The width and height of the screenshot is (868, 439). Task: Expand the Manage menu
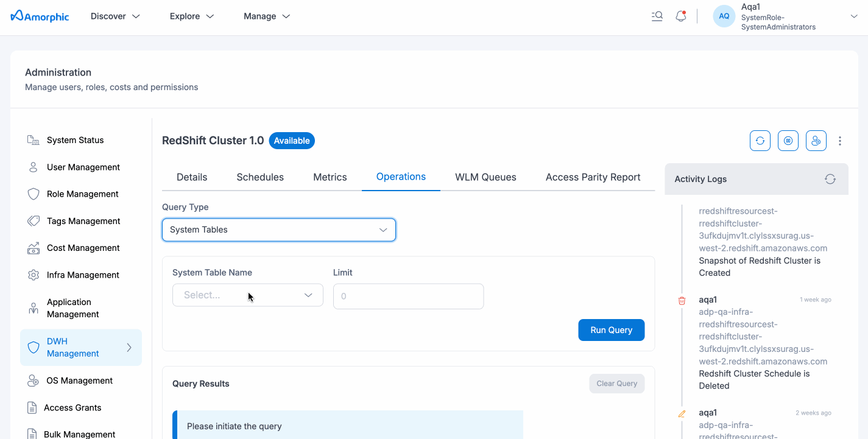[267, 16]
